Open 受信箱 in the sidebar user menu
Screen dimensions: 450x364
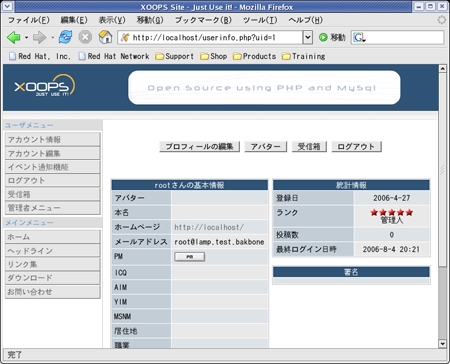53,194
